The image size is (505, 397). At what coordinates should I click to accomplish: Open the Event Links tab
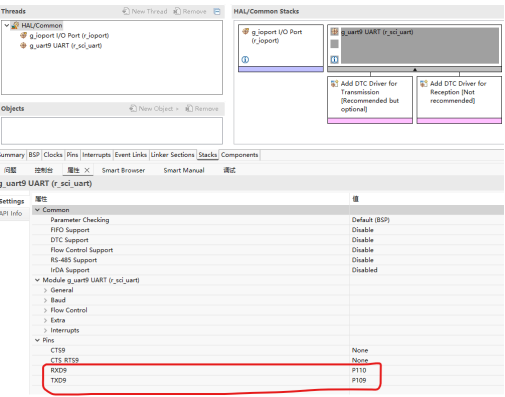click(131, 155)
